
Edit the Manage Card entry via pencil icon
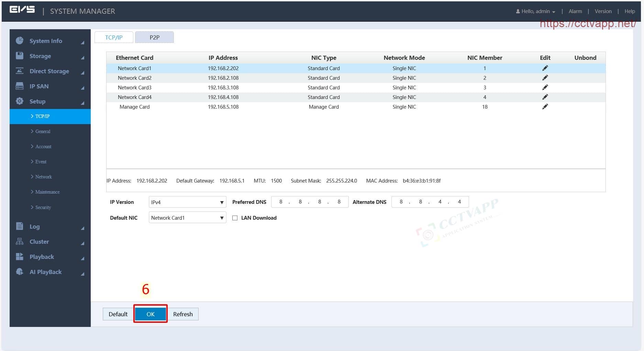545,107
